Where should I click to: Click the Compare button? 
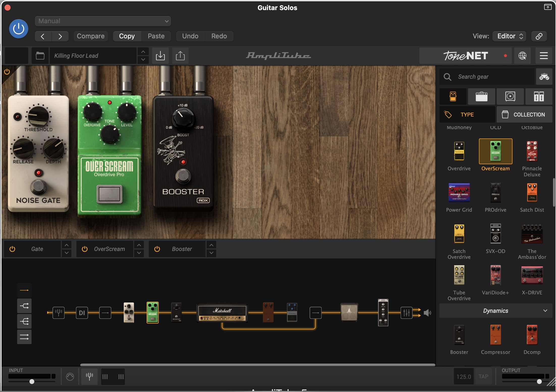point(91,36)
